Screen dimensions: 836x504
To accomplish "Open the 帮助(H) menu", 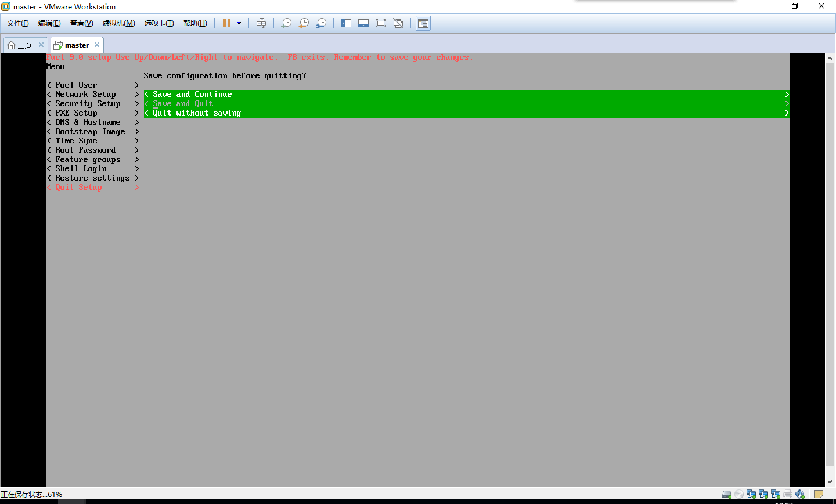I will click(195, 23).
